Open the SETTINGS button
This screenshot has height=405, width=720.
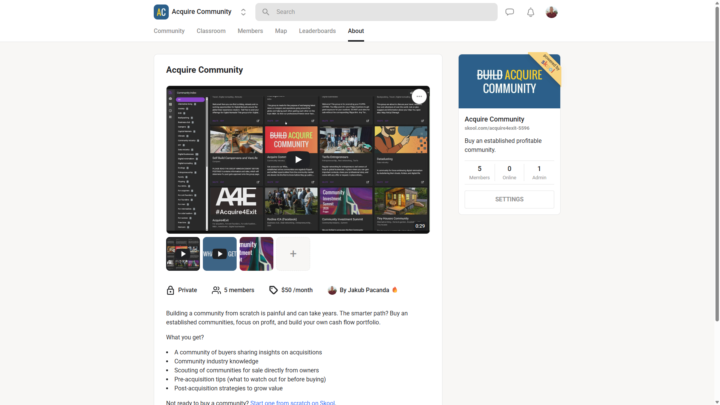pos(509,199)
